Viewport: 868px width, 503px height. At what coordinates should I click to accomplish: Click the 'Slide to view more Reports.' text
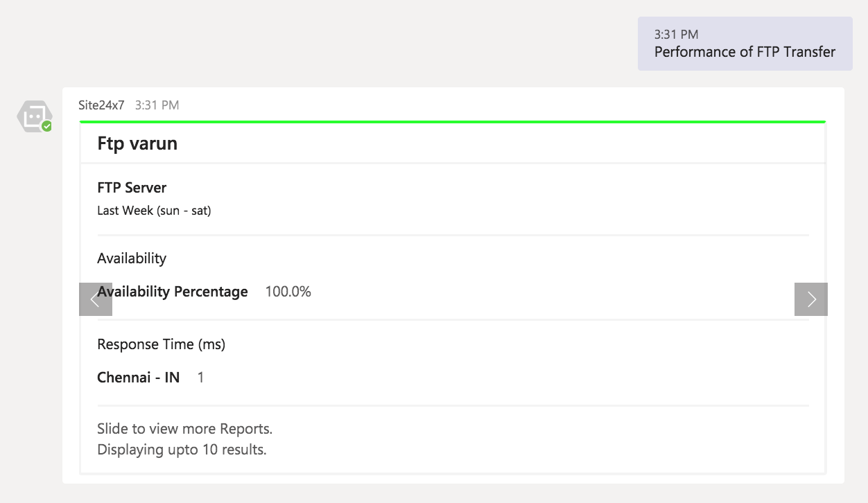pos(184,429)
